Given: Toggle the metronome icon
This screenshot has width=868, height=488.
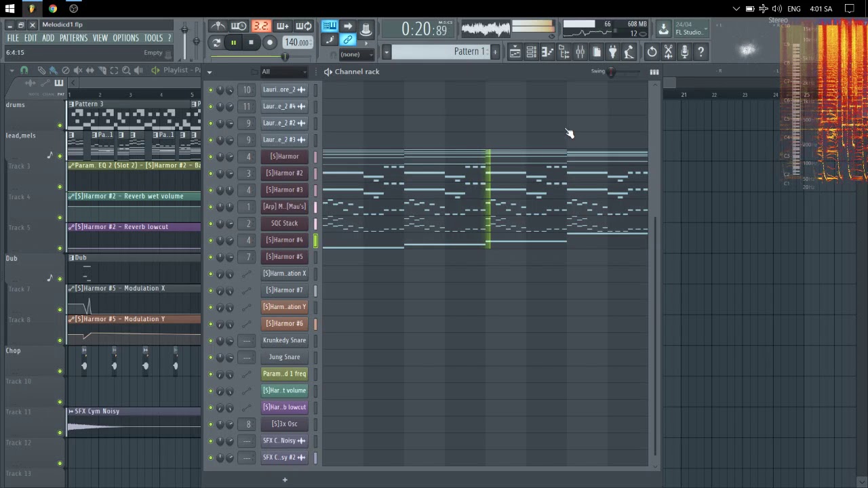Looking at the screenshot, I should point(218,26).
